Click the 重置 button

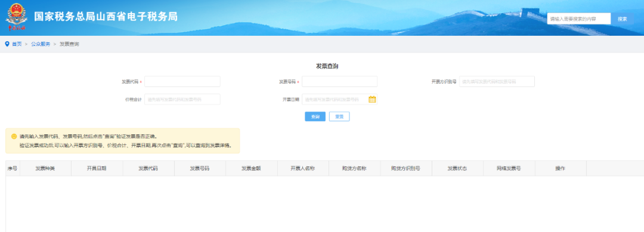339,117
